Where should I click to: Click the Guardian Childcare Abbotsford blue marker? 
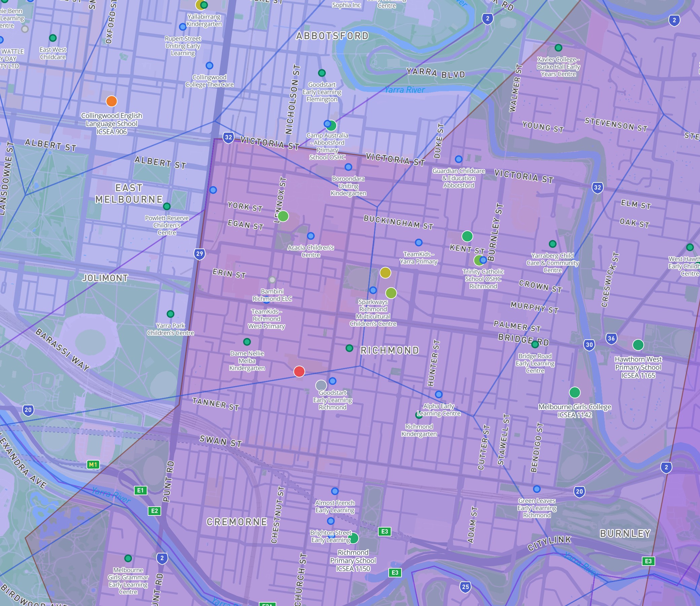[459, 159]
